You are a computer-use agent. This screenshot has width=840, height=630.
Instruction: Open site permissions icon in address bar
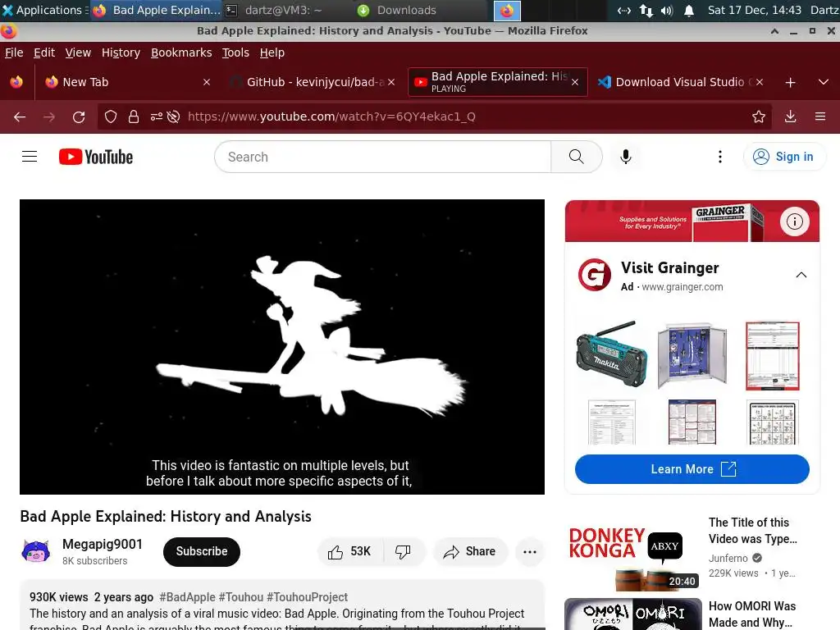point(156,116)
